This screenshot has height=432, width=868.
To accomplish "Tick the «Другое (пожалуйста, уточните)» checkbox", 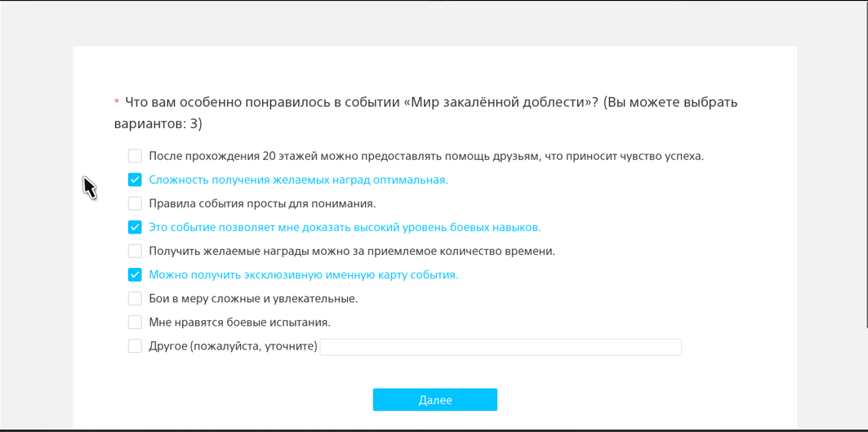I will coord(135,346).
